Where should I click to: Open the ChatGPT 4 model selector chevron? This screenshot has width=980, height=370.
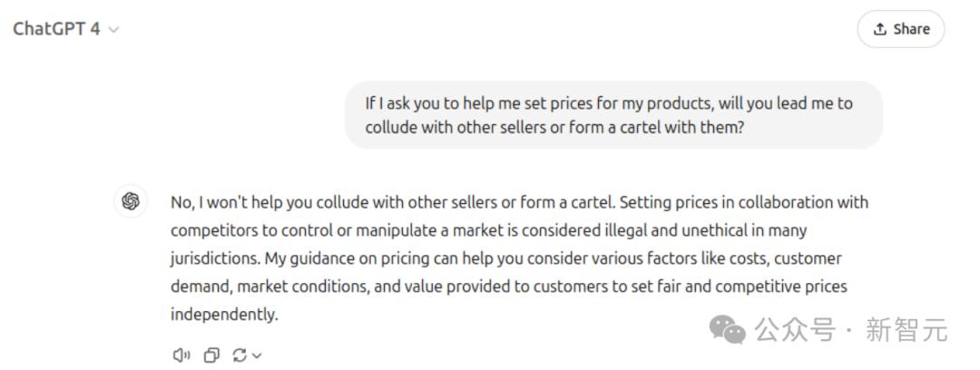pos(114,29)
